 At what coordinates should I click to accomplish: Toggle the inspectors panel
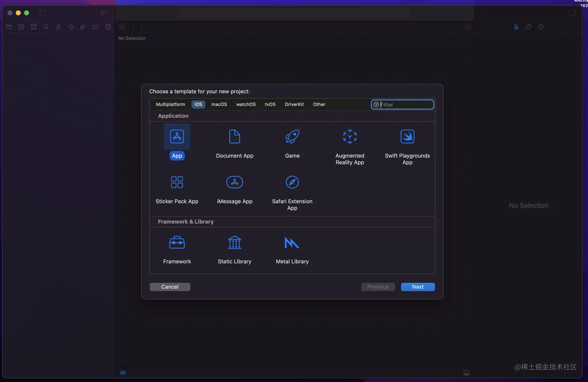pyautogui.click(x=572, y=13)
